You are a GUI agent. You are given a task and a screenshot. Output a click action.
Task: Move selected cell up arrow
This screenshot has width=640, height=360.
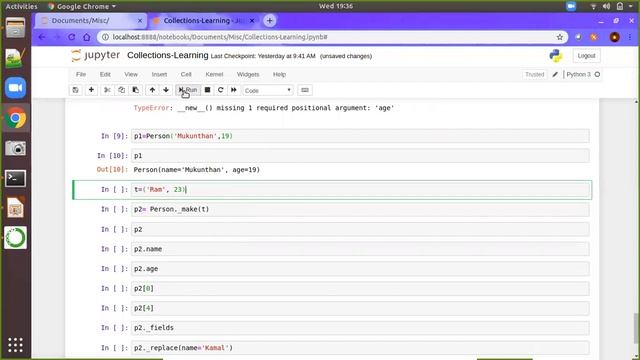[x=152, y=90]
